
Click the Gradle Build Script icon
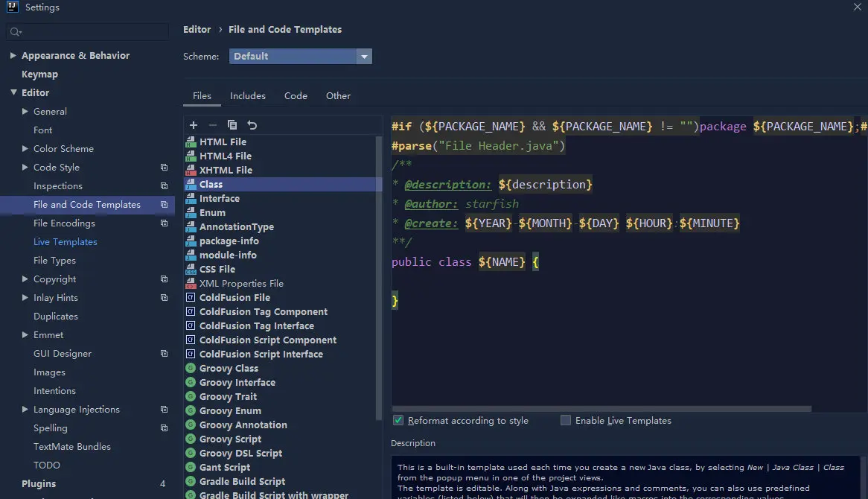191,482
